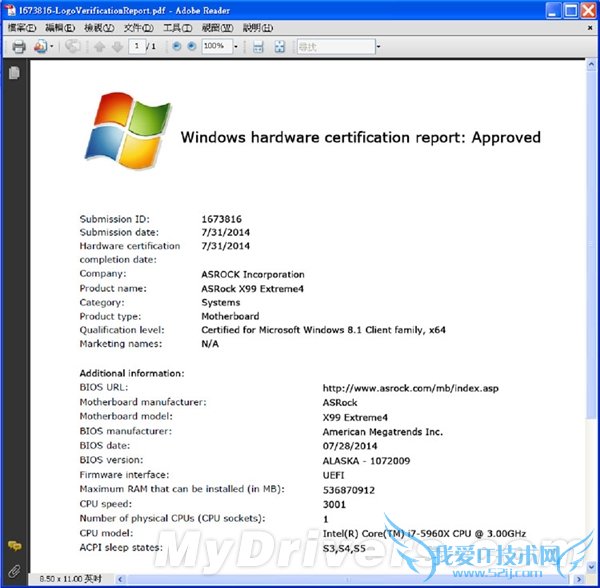Click the Find search box in the toolbar
The image size is (600, 588).
coord(336,47)
